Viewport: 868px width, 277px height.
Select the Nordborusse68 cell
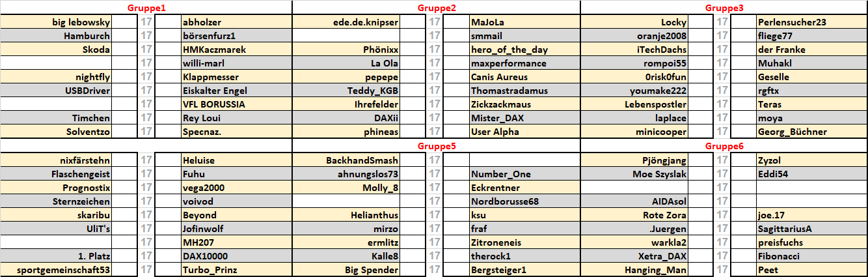pos(504,201)
